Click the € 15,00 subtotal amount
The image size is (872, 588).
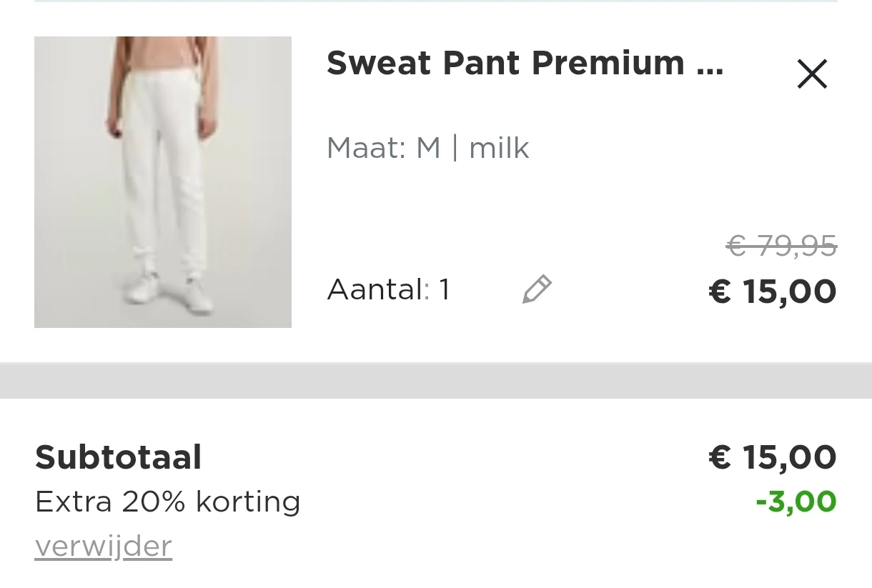(771, 457)
